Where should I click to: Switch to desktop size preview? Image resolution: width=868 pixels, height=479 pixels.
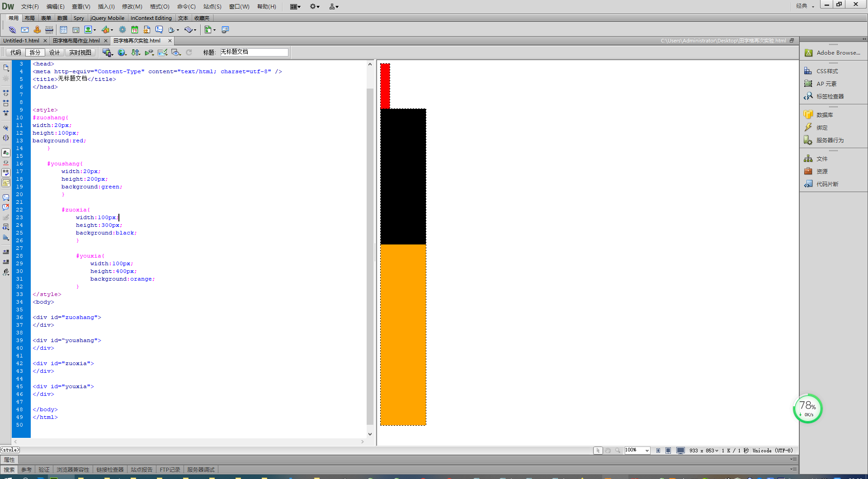680,451
